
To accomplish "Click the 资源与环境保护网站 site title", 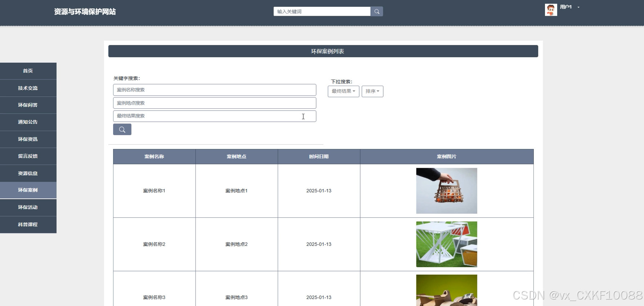I will (x=85, y=12).
